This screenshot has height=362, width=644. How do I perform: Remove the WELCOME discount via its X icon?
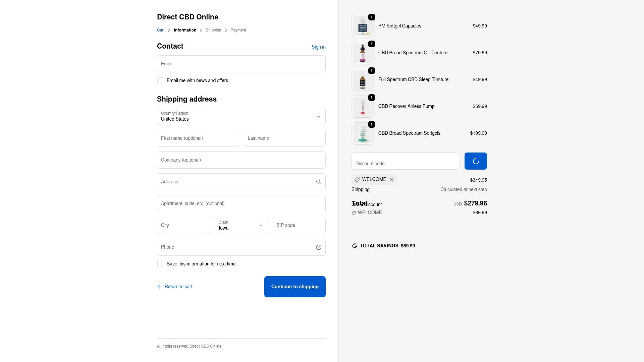[x=391, y=179]
